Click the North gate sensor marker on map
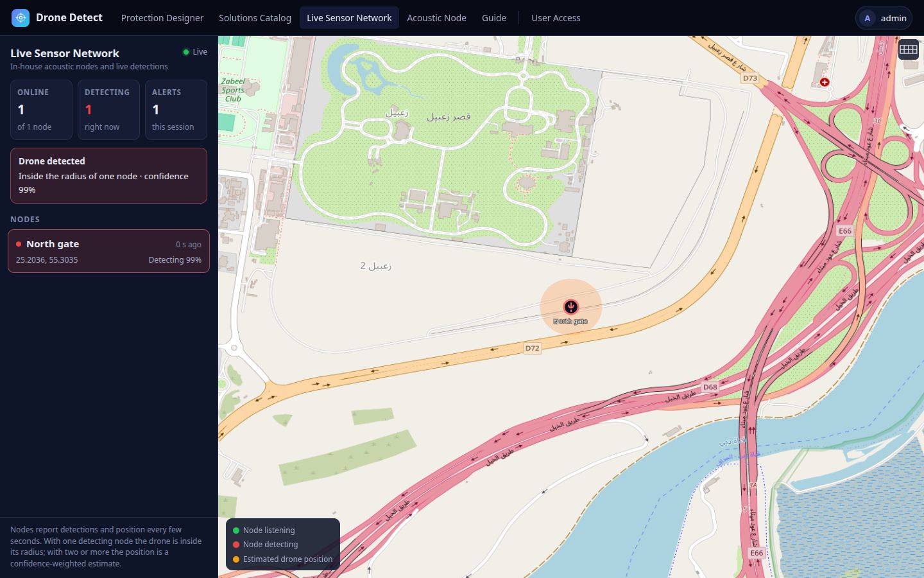 click(570, 307)
